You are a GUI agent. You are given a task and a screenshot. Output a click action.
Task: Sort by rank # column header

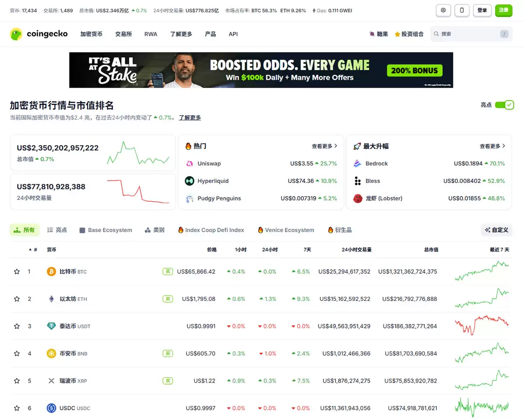[33, 250]
